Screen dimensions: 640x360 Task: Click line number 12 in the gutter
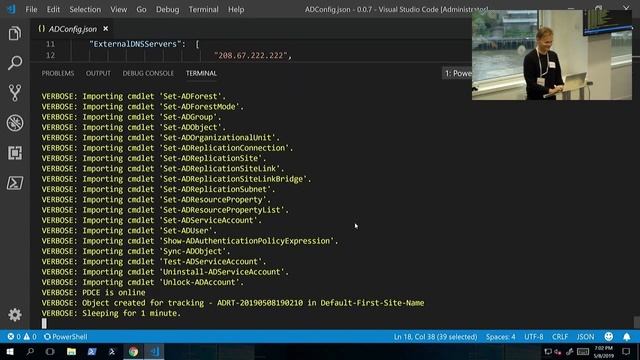point(50,56)
